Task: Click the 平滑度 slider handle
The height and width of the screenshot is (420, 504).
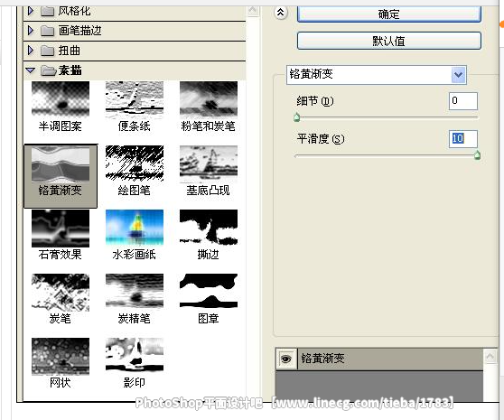Action: coord(477,155)
